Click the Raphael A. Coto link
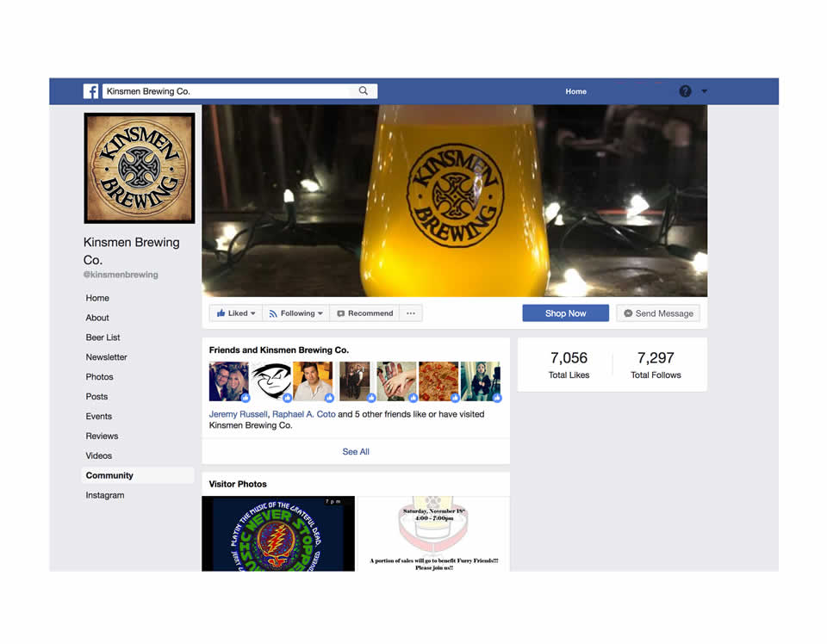827x644 pixels. click(x=304, y=414)
